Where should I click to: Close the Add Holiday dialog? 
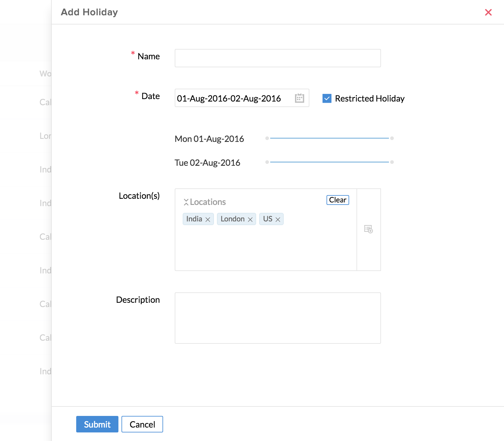(488, 12)
